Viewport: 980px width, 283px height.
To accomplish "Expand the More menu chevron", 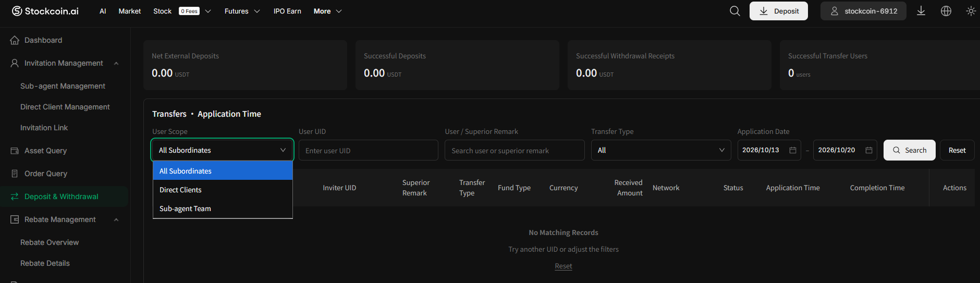I will coord(339,11).
